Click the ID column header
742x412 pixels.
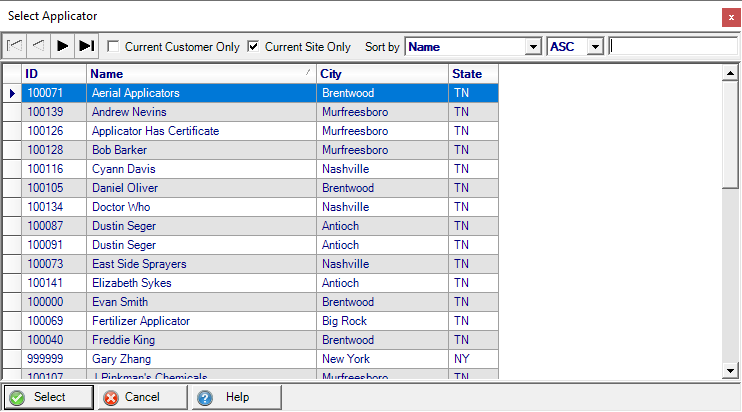pyautogui.click(x=54, y=74)
